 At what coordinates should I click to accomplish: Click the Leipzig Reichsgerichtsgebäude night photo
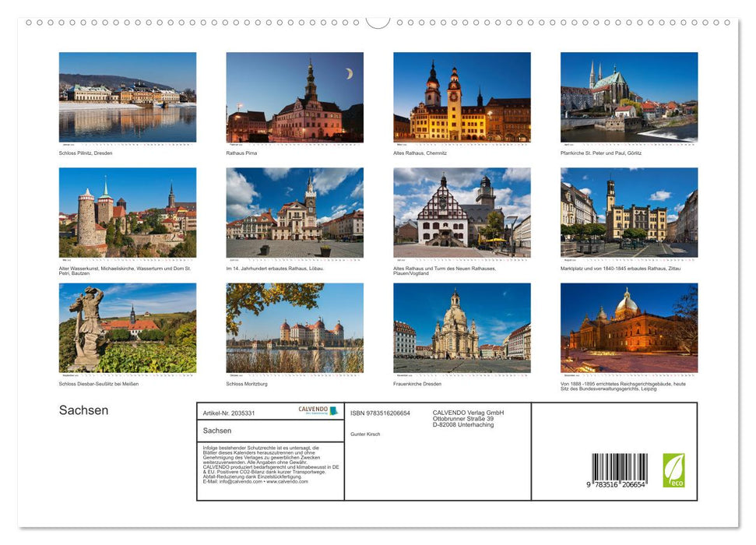pos(629,328)
